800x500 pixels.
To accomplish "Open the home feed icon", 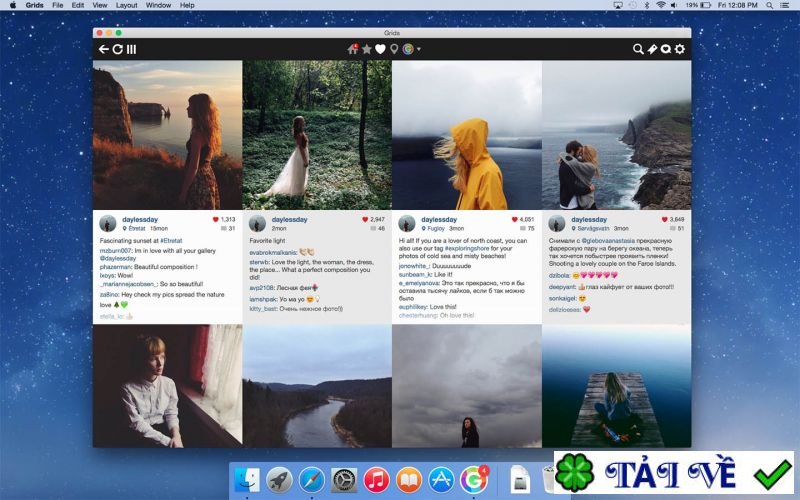I will (x=352, y=49).
